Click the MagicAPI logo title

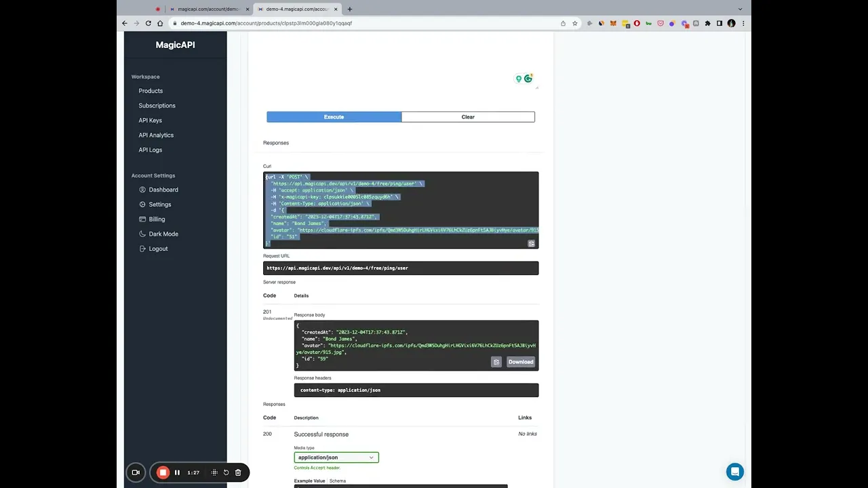click(x=175, y=45)
